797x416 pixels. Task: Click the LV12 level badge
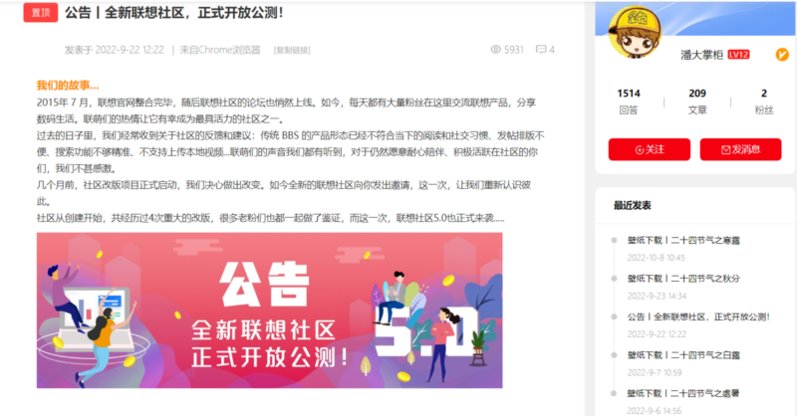pos(739,54)
